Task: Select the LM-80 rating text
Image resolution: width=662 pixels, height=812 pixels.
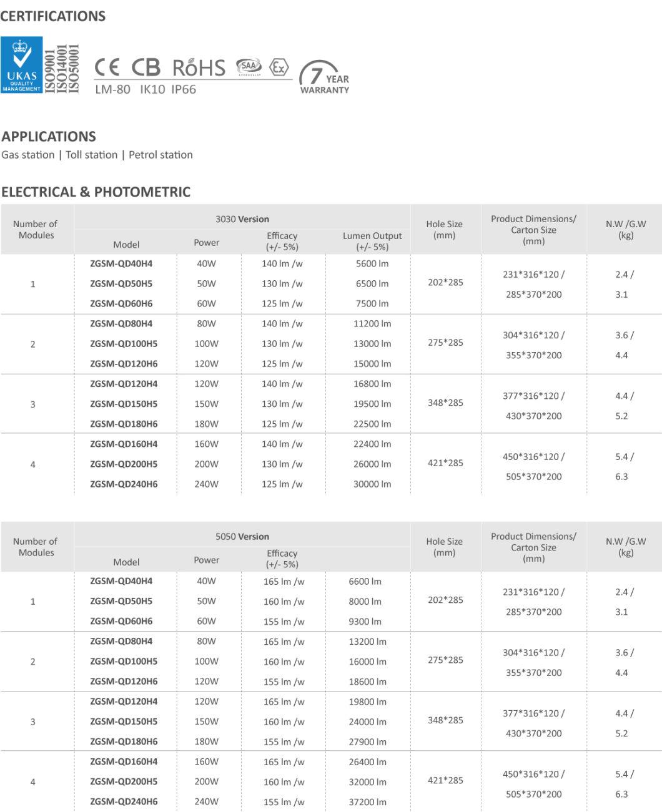Action: point(112,89)
